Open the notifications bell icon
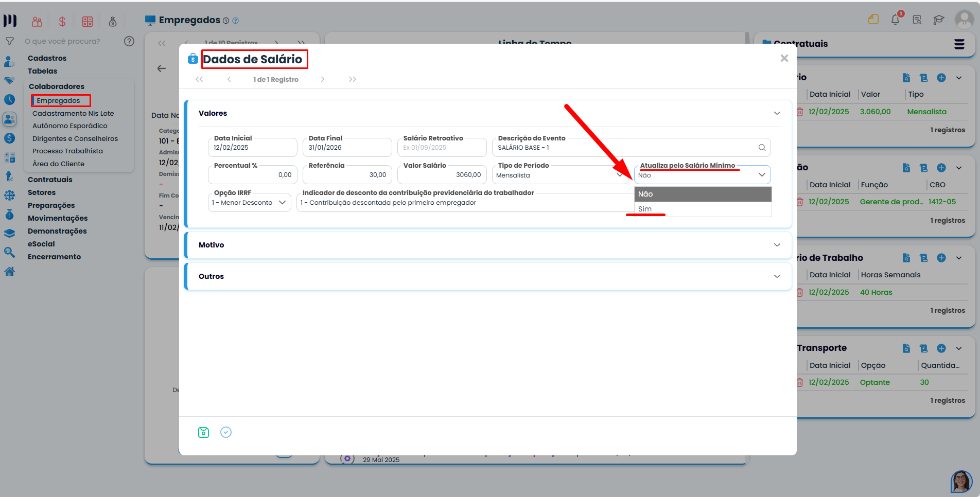This screenshot has height=497, width=980. (895, 20)
